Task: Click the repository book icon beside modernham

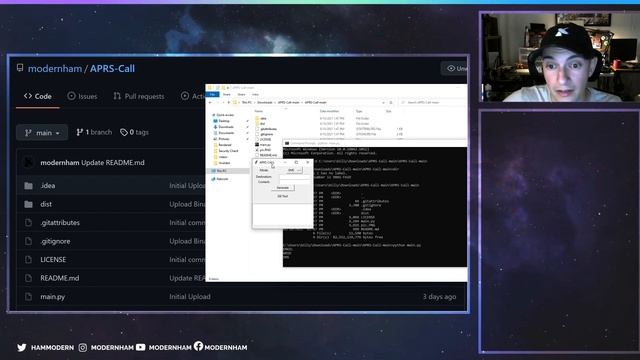Action: click(x=20, y=68)
